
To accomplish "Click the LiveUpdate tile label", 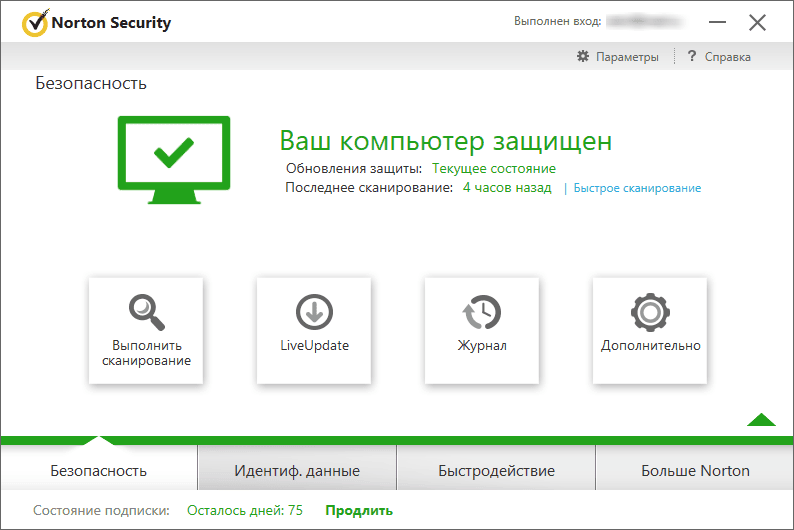I will [x=314, y=345].
